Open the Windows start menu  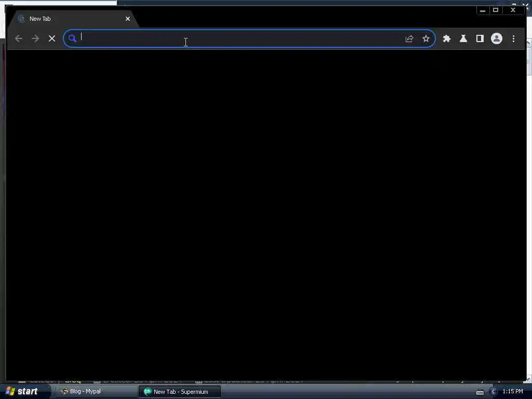[x=21, y=391]
